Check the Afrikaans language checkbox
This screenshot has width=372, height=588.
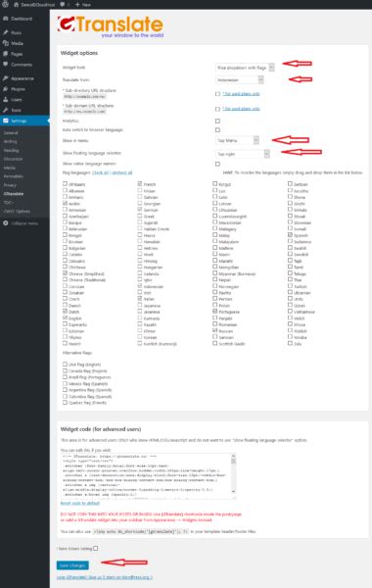[x=66, y=184]
